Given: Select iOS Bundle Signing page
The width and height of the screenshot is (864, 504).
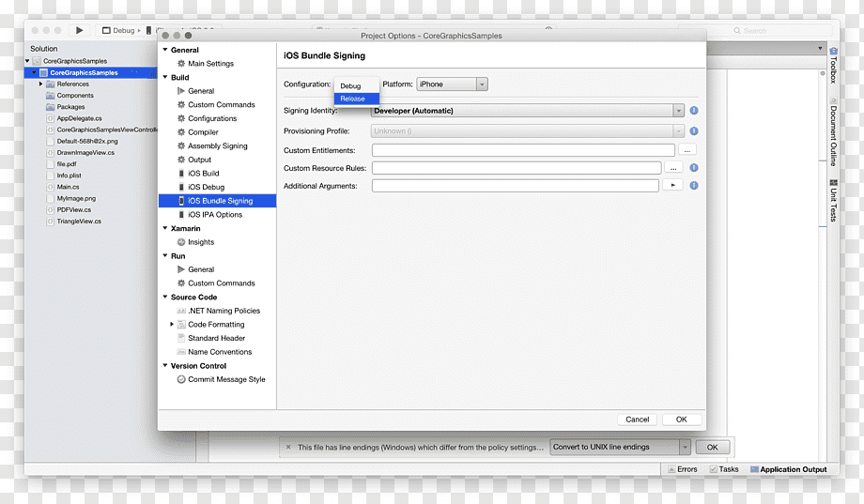Looking at the screenshot, I should coord(217,201).
